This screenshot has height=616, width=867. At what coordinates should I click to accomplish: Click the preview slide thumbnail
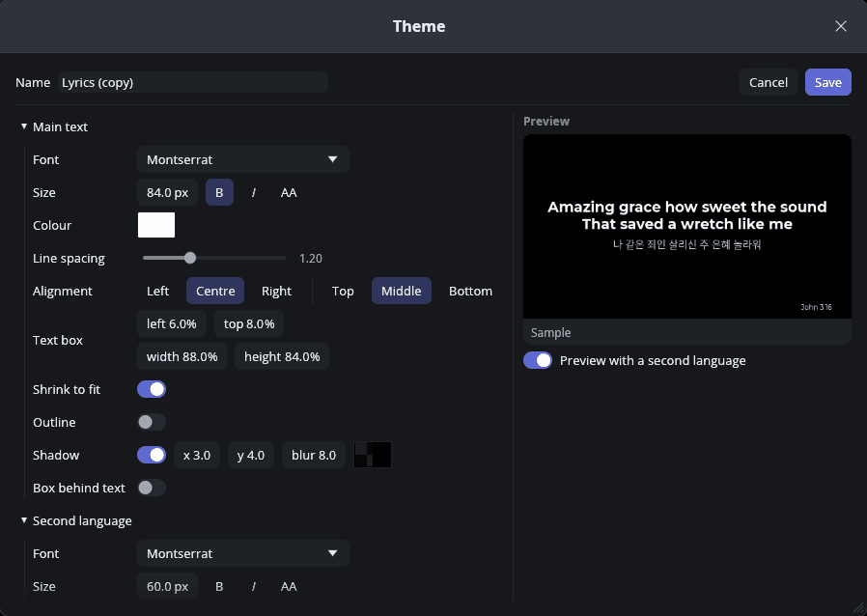tap(686, 227)
